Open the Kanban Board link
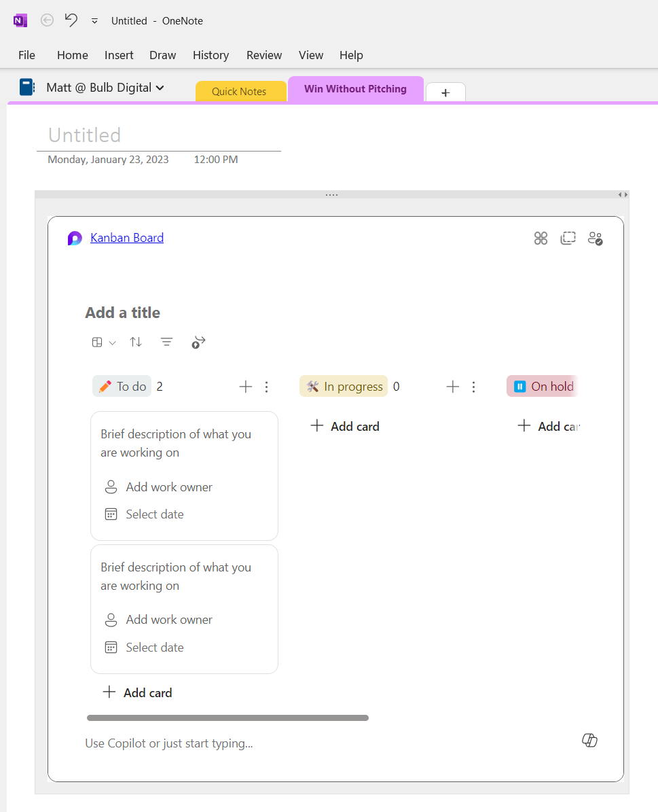This screenshot has width=658, height=812. click(x=127, y=238)
